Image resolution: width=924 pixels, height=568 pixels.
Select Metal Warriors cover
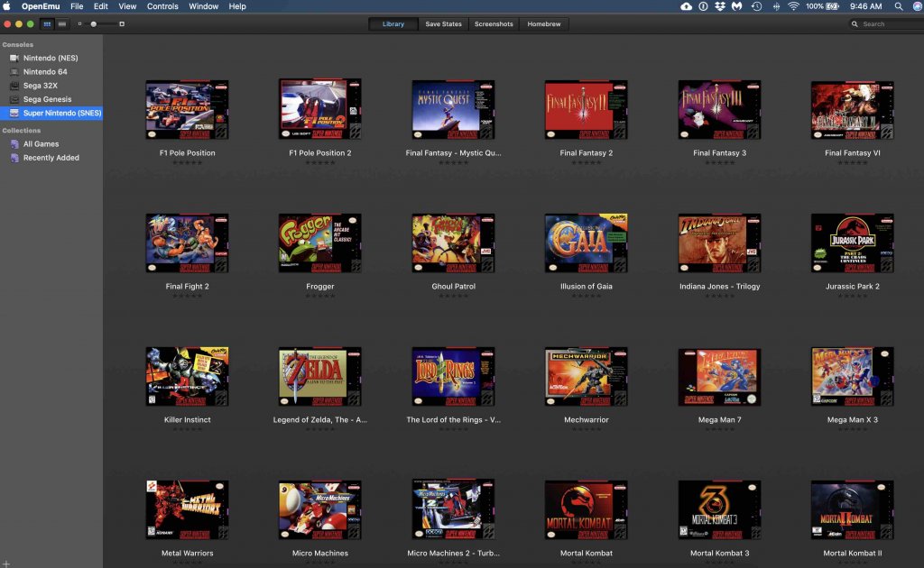click(x=188, y=509)
